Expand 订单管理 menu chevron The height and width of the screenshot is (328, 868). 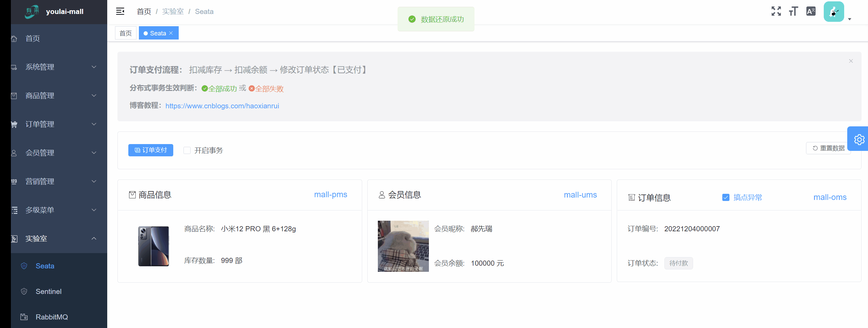click(94, 124)
